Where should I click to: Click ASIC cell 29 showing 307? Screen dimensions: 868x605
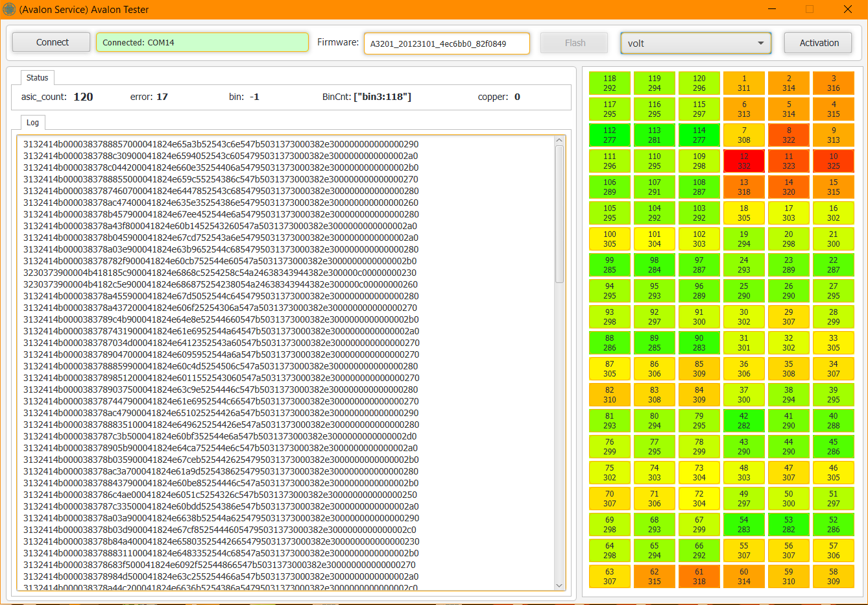789,317
